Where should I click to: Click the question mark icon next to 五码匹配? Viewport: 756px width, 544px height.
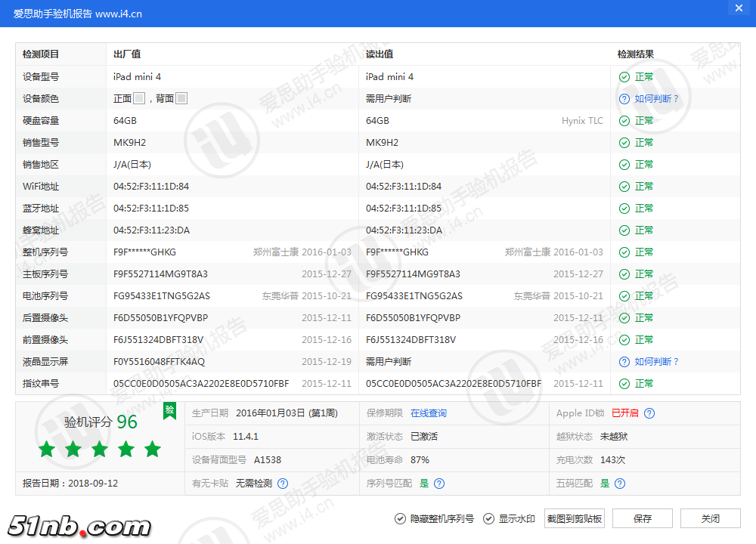(x=619, y=484)
